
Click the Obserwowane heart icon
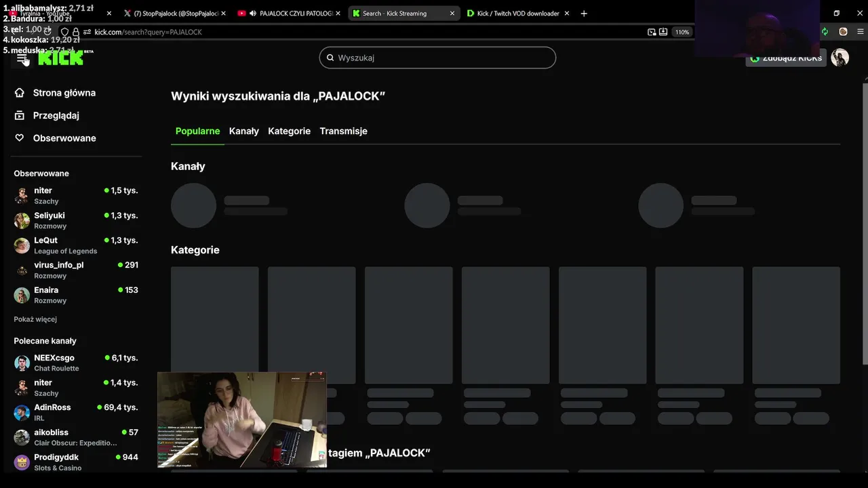click(x=20, y=138)
